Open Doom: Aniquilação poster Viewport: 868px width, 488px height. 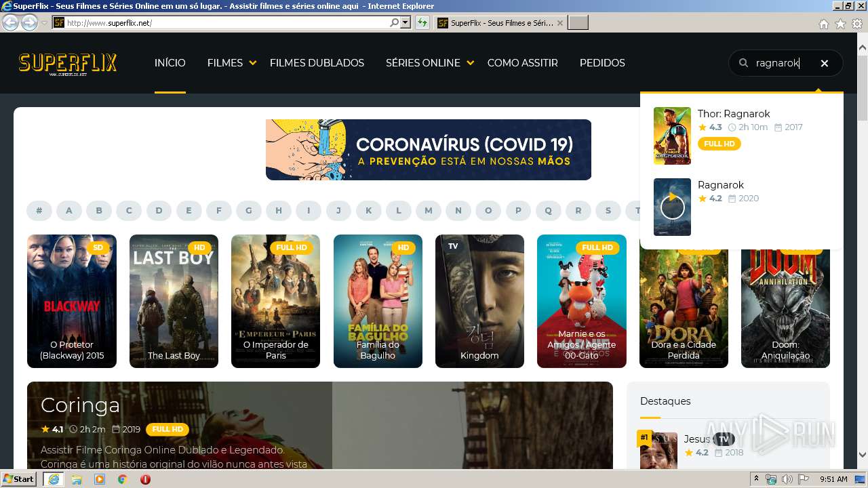tap(785, 309)
